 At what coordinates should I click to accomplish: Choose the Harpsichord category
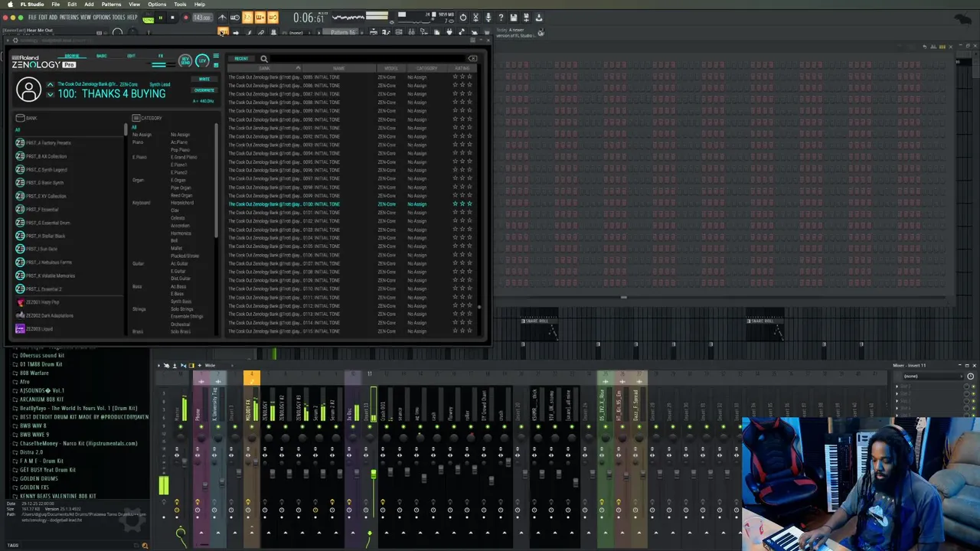click(182, 203)
